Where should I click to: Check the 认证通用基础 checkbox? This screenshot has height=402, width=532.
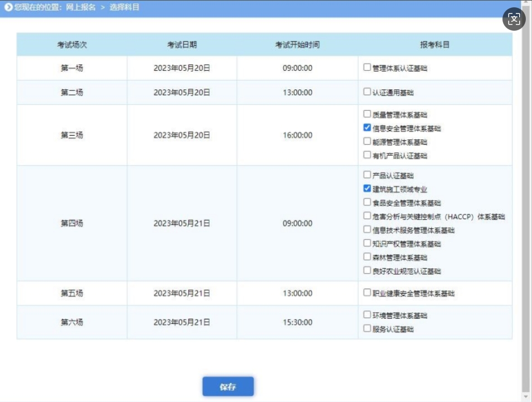(367, 92)
